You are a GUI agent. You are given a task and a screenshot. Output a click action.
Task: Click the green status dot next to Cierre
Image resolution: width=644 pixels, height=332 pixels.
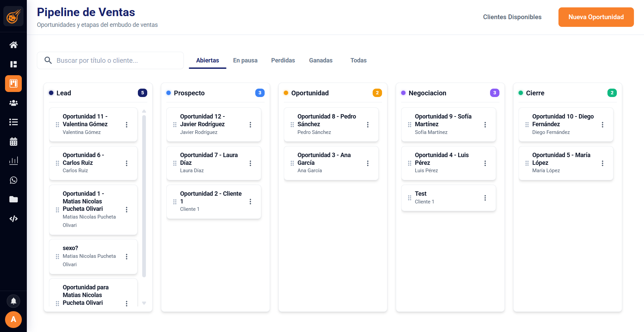click(x=521, y=93)
